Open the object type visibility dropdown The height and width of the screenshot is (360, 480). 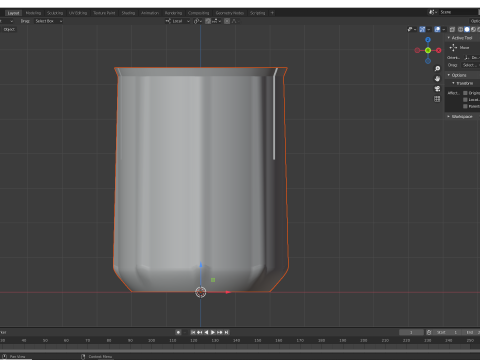pos(412,29)
